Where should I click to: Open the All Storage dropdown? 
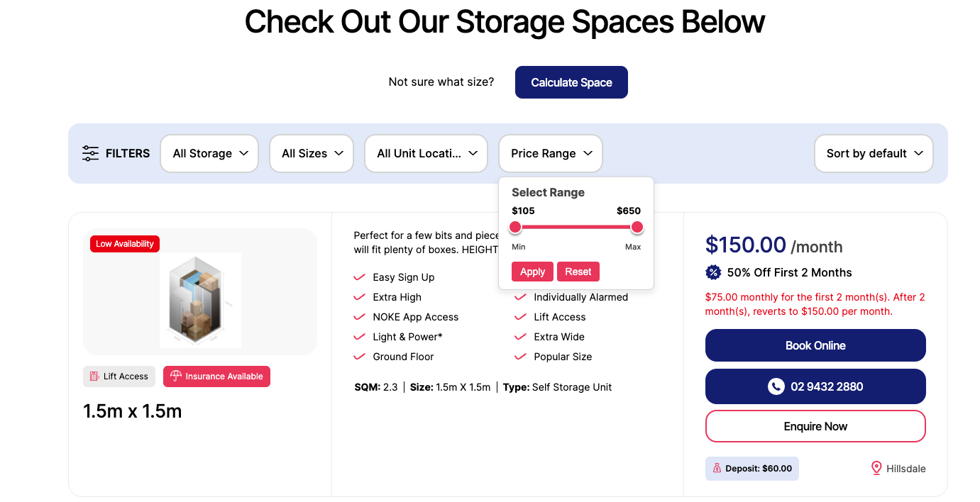(209, 153)
